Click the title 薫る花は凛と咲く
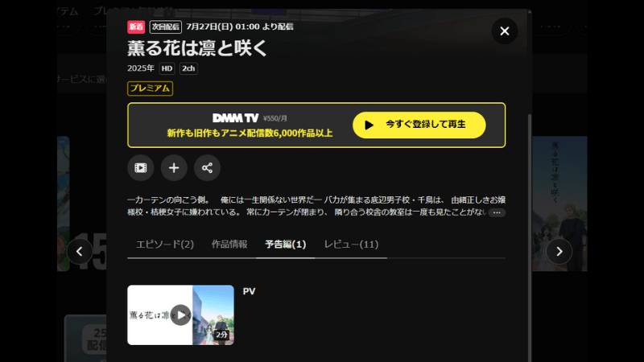 coord(197,48)
